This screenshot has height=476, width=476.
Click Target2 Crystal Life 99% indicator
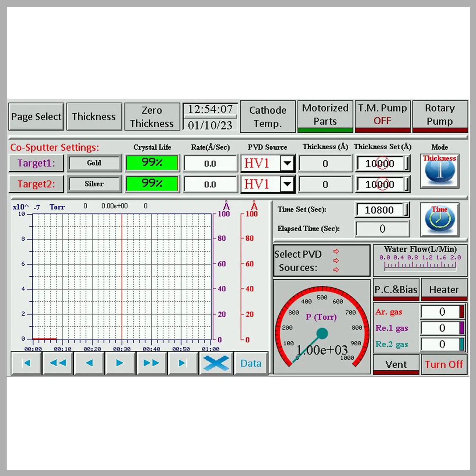coord(152,184)
